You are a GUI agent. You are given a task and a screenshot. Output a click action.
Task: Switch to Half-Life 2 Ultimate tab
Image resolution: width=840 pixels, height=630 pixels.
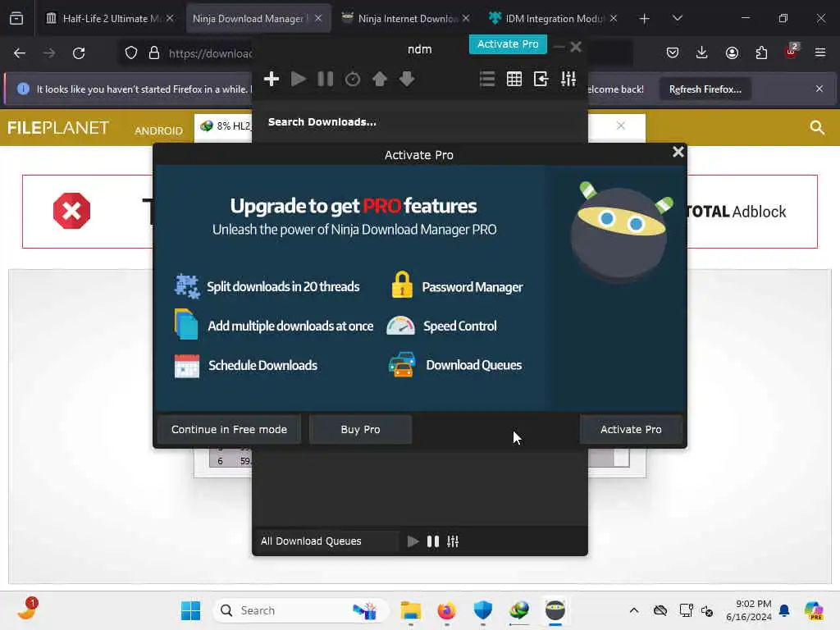coord(109,18)
